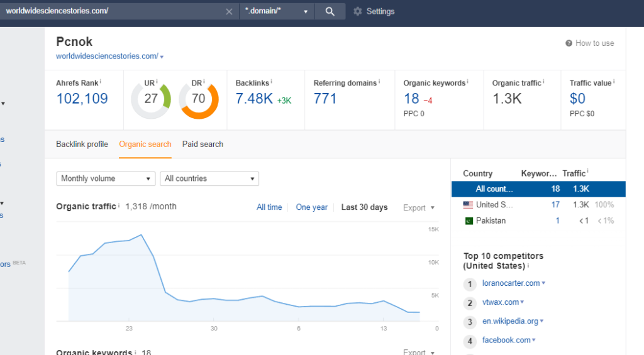
Task: Click info icon beside Organic keywords heading
Action: point(467,82)
